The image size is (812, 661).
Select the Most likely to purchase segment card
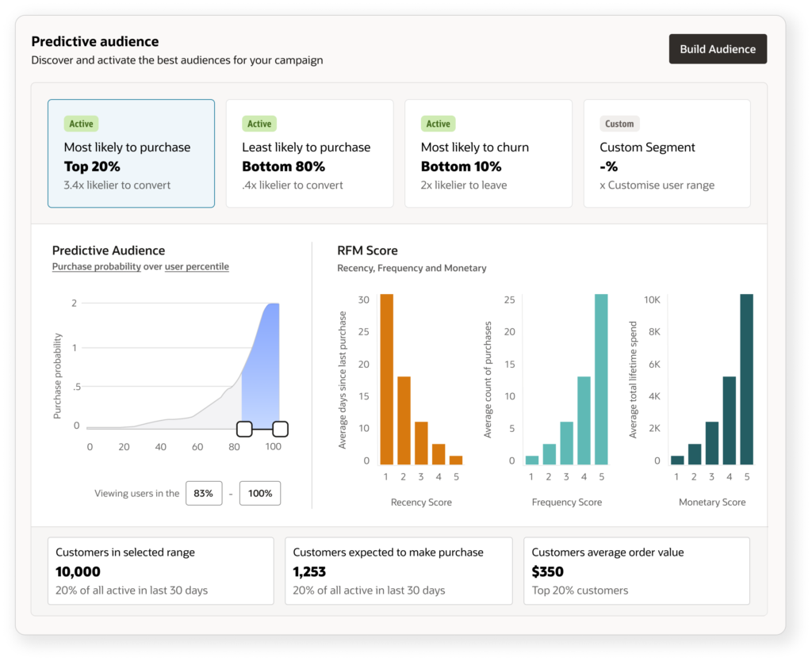click(x=131, y=154)
